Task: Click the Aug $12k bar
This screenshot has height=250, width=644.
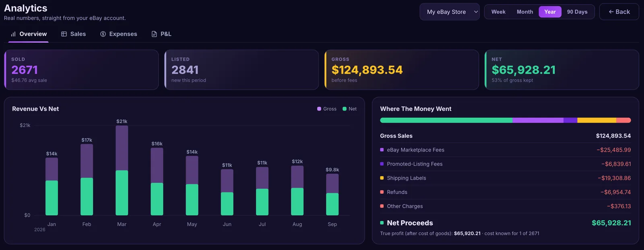Action: pyautogui.click(x=297, y=191)
